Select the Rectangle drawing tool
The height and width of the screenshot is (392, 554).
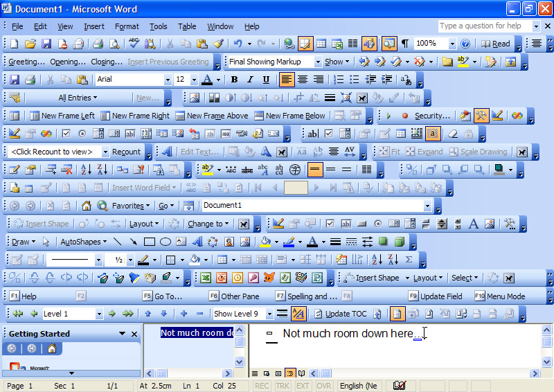coord(149,242)
